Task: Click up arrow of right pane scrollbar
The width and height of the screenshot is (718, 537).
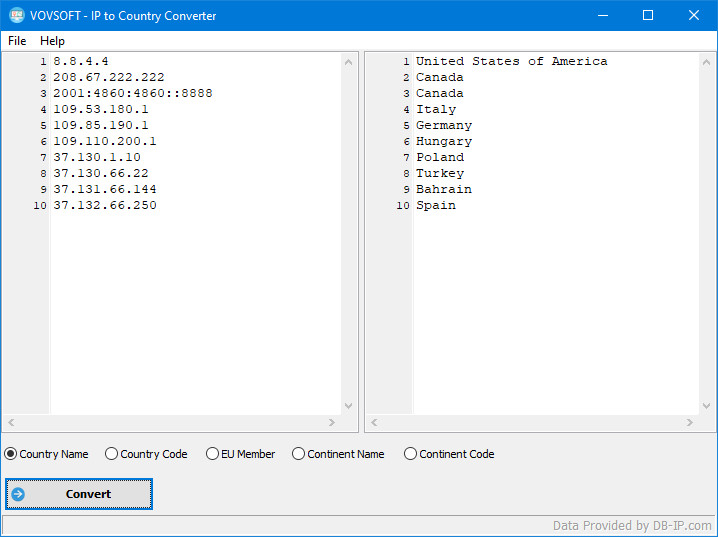Action: (x=706, y=62)
